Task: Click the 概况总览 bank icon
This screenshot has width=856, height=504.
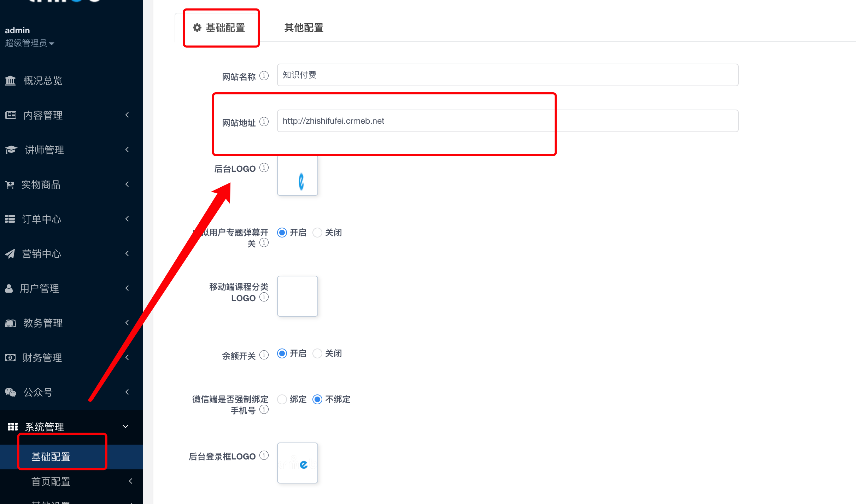Action: point(10,81)
